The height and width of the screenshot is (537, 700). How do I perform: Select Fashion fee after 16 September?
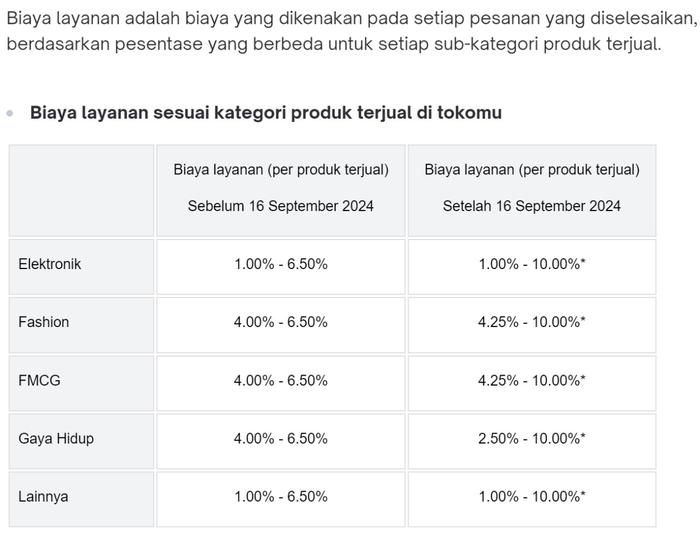[x=532, y=323]
